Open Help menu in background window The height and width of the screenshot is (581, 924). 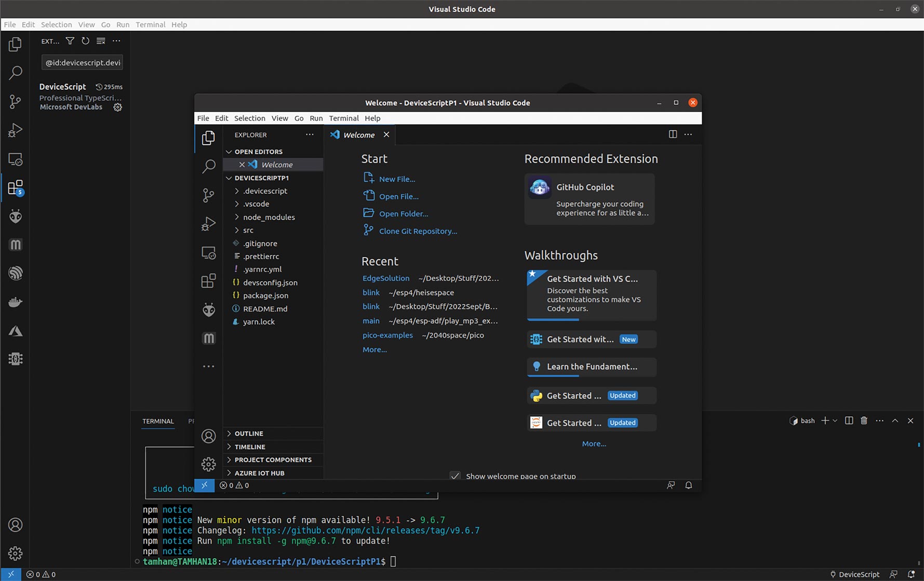click(x=179, y=24)
